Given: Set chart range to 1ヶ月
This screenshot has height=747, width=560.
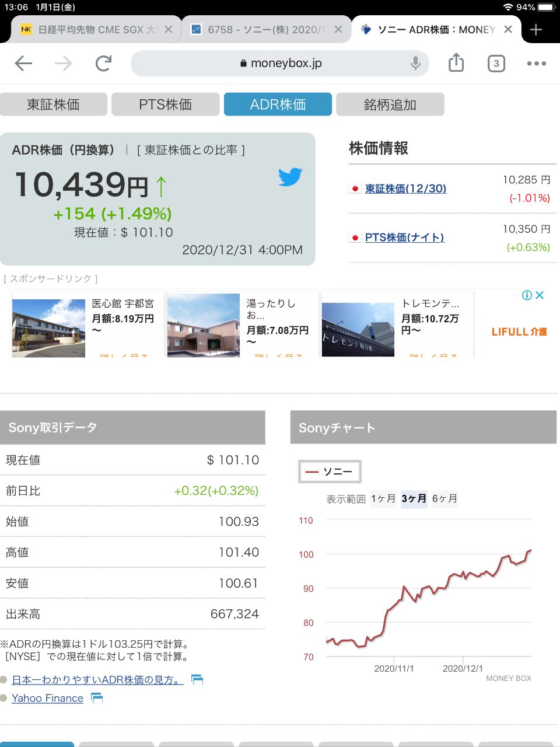Looking at the screenshot, I should 383,498.
